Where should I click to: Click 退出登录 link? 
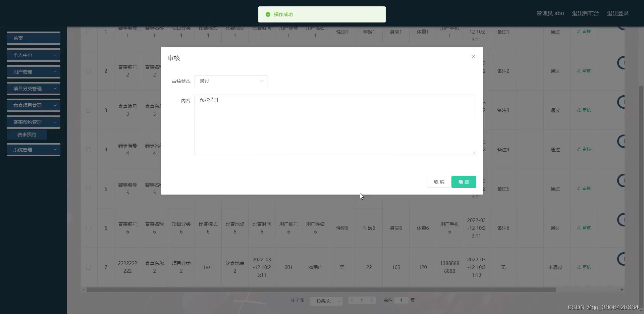pyautogui.click(x=618, y=13)
